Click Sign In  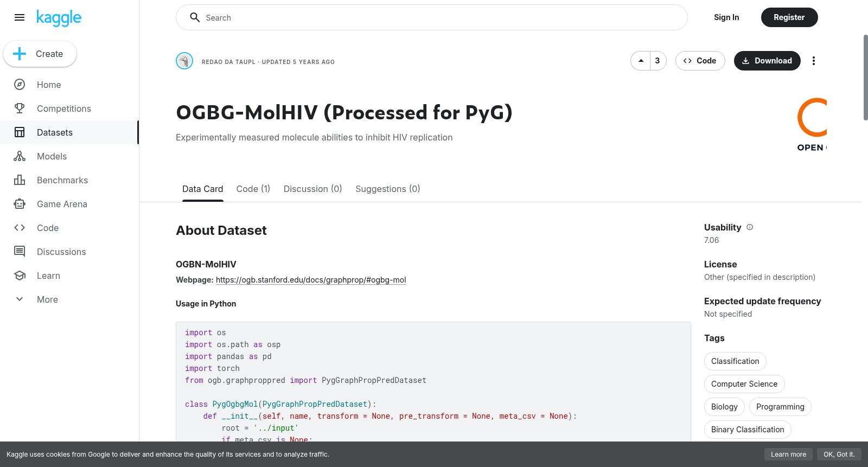(726, 17)
